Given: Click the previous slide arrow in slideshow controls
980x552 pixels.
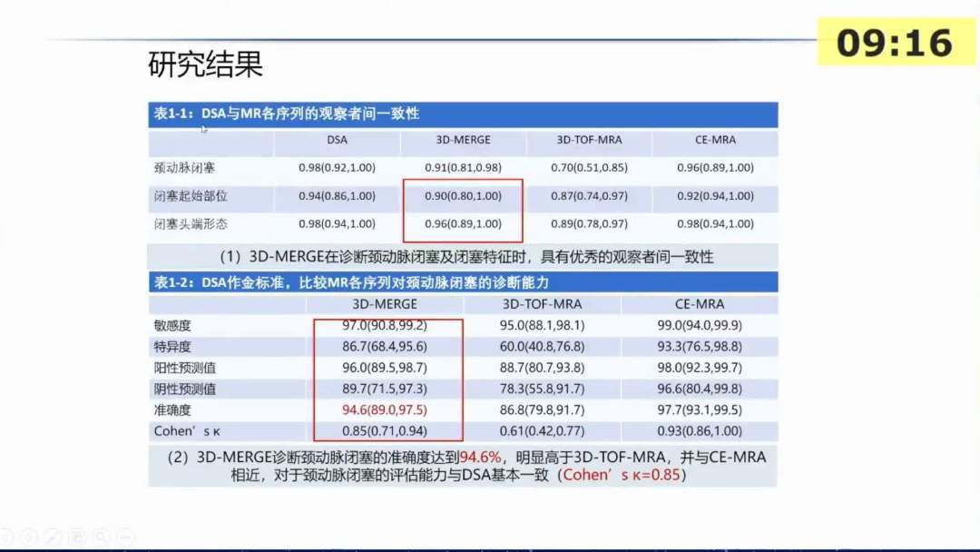Looking at the screenshot, I should (7, 536).
